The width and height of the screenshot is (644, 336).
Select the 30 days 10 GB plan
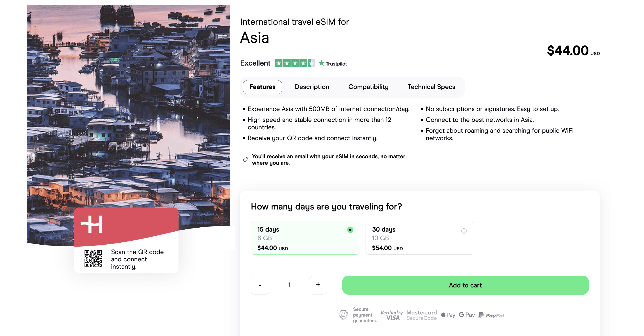coord(420,238)
